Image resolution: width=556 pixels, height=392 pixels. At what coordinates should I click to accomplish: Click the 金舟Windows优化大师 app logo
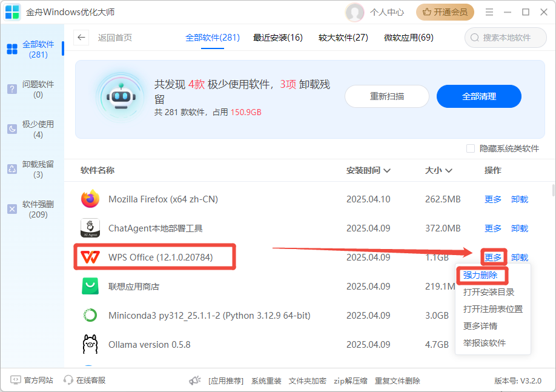tap(12, 12)
